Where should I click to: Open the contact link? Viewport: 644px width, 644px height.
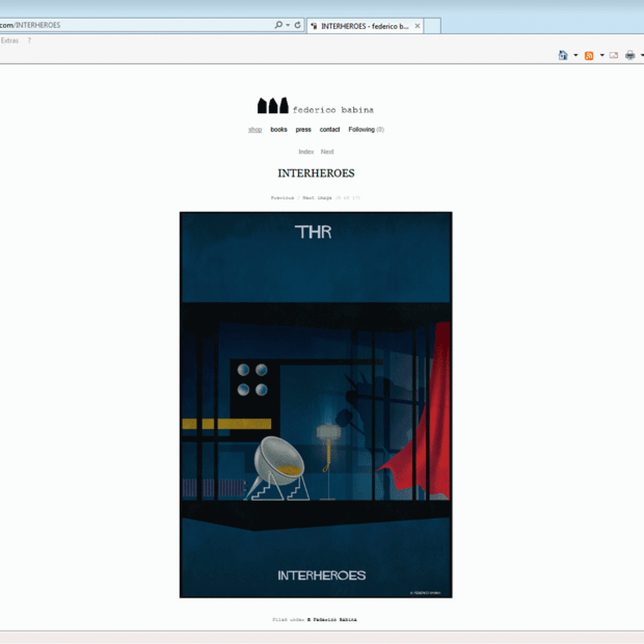[330, 129]
